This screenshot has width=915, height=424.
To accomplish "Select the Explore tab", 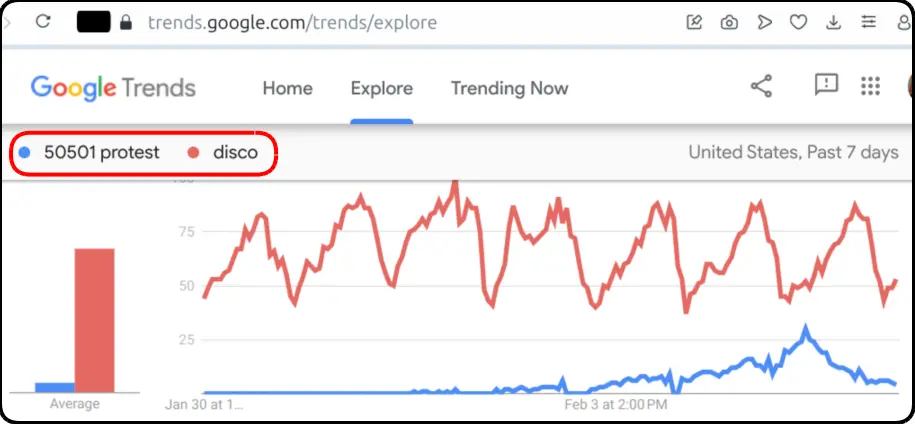I will tap(382, 88).
